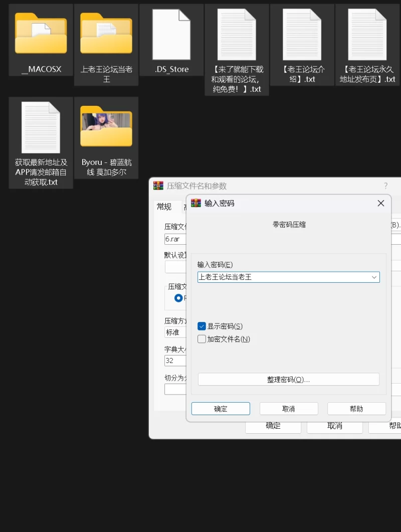Click WinRAR icon in 输入密码 title bar
This screenshot has width=401, height=532.
(196, 203)
